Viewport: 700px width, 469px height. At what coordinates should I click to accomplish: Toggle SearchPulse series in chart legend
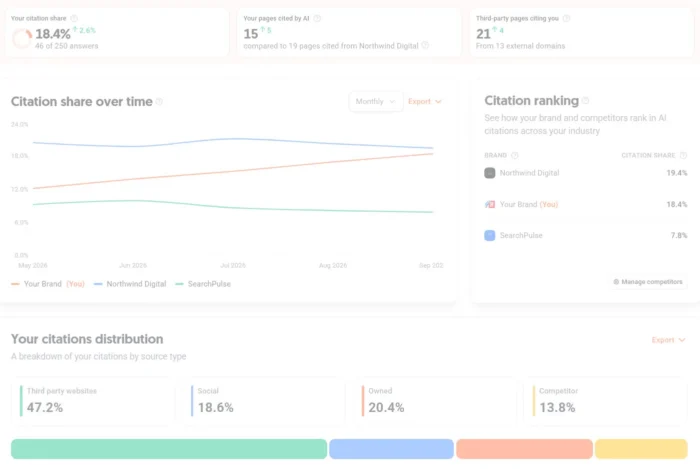click(203, 284)
